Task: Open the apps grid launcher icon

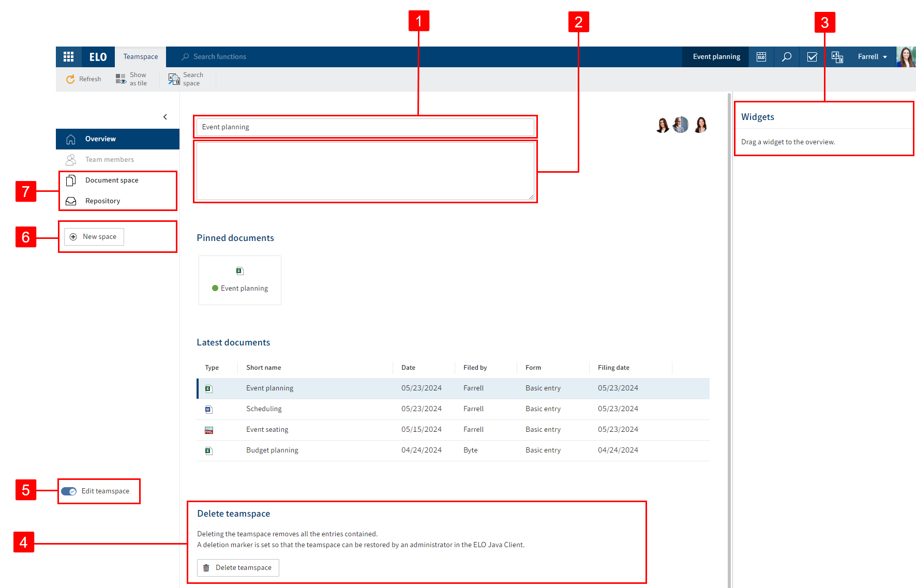Action: pos(68,57)
